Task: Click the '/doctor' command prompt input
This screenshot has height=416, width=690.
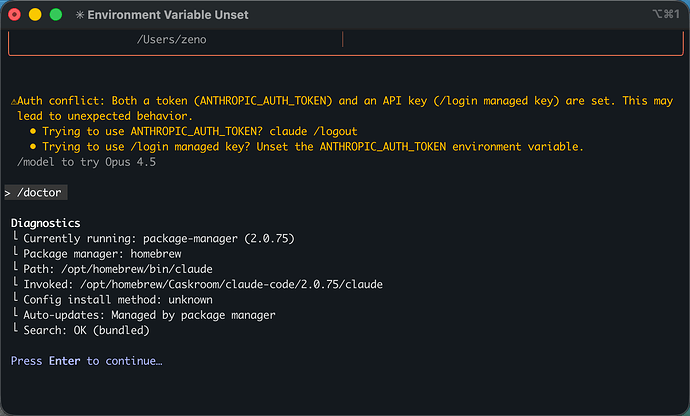Action: 36,193
